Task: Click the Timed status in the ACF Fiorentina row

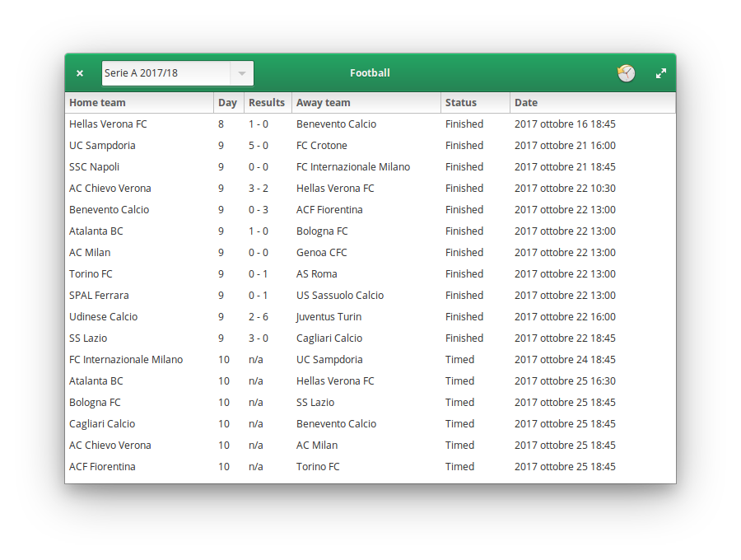Action: pos(459,466)
